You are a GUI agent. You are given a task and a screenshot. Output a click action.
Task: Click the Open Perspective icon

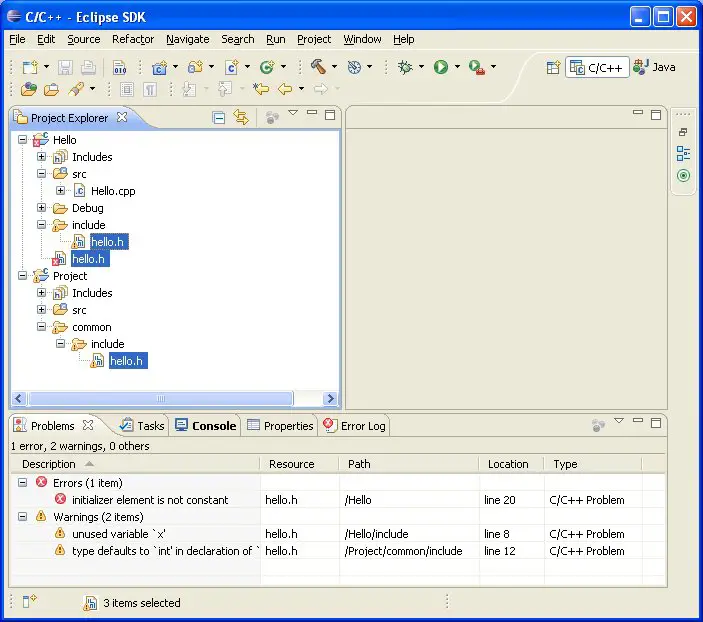[553, 67]
